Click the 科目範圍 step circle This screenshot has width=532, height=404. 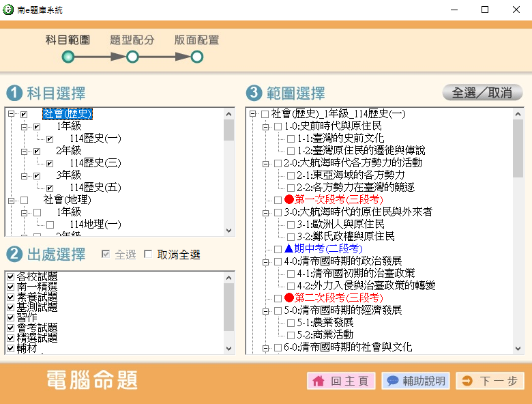(x=68, y=57)
